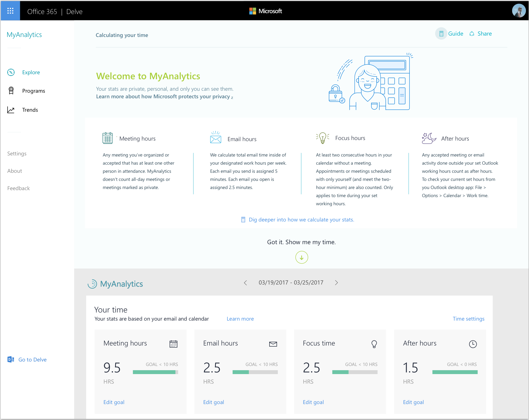Open the About sidebar item
This screenshot has width=529, height=420.
[x=15, y=171]
